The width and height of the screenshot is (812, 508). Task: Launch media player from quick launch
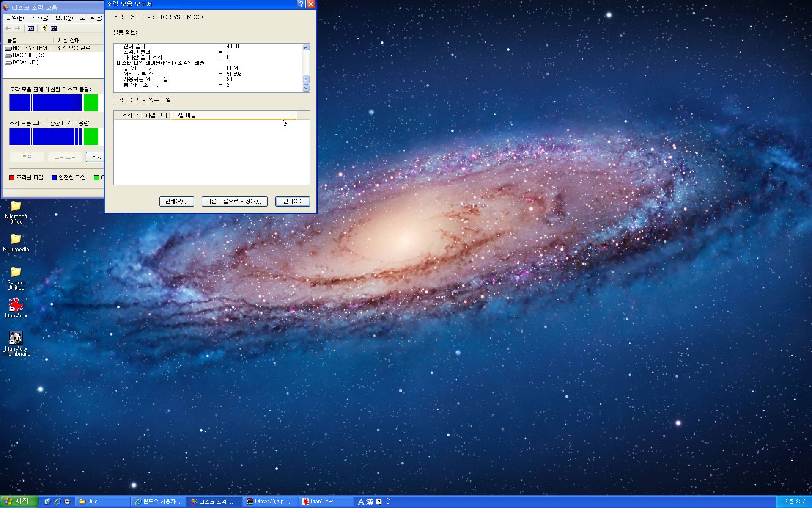(x=67, y=502)
